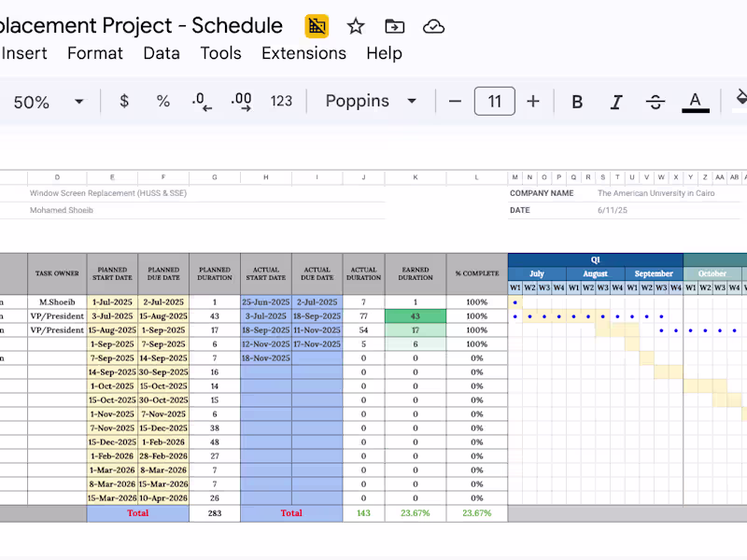This screenshot has width=747, height=560.
Task: Open more number formats (123)
Action: 281,102
